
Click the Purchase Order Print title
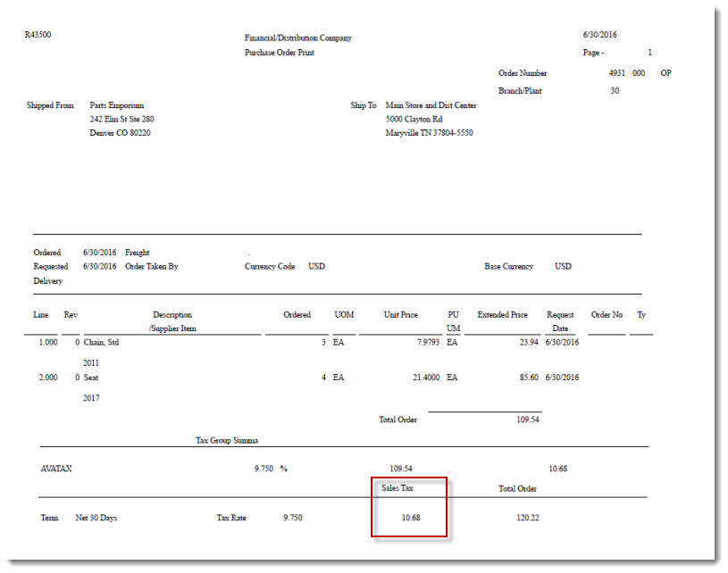(279, 53)
